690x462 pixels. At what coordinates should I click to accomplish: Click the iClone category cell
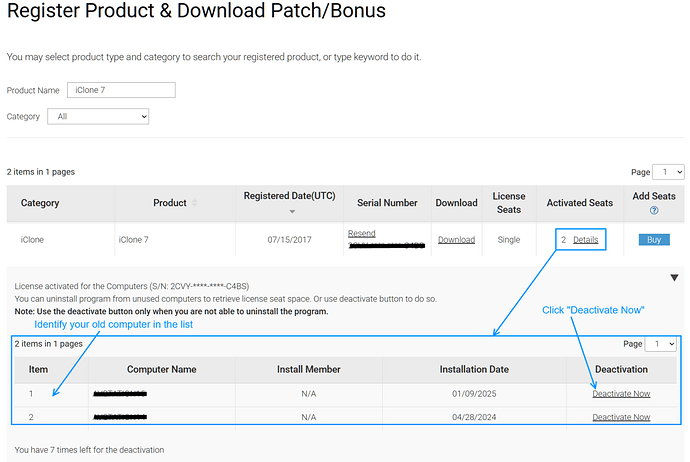coord(32,240)
